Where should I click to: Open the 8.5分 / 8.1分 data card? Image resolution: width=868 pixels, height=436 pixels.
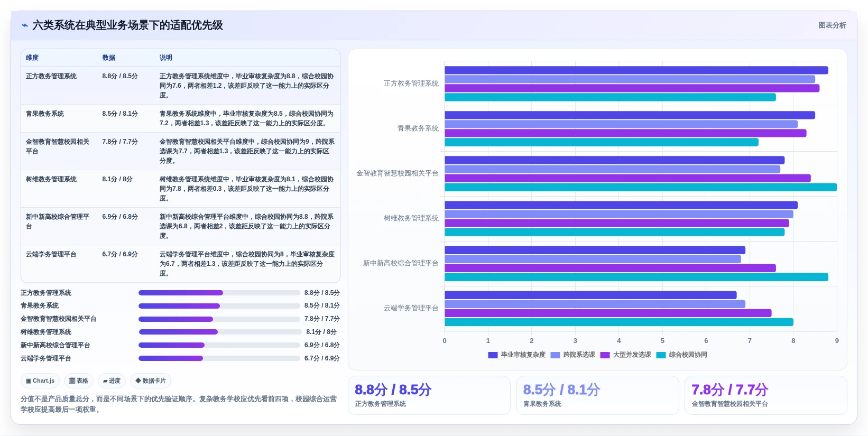pos(597,395)
